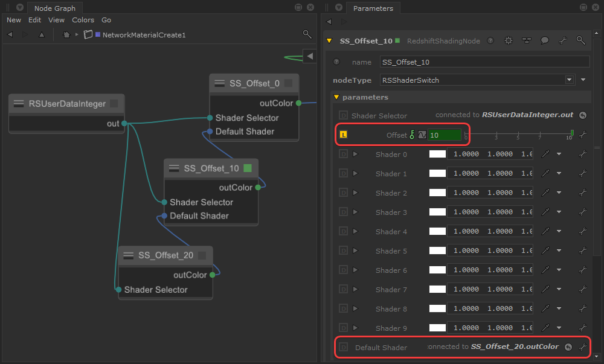Jump to root via the home icon

66,34
